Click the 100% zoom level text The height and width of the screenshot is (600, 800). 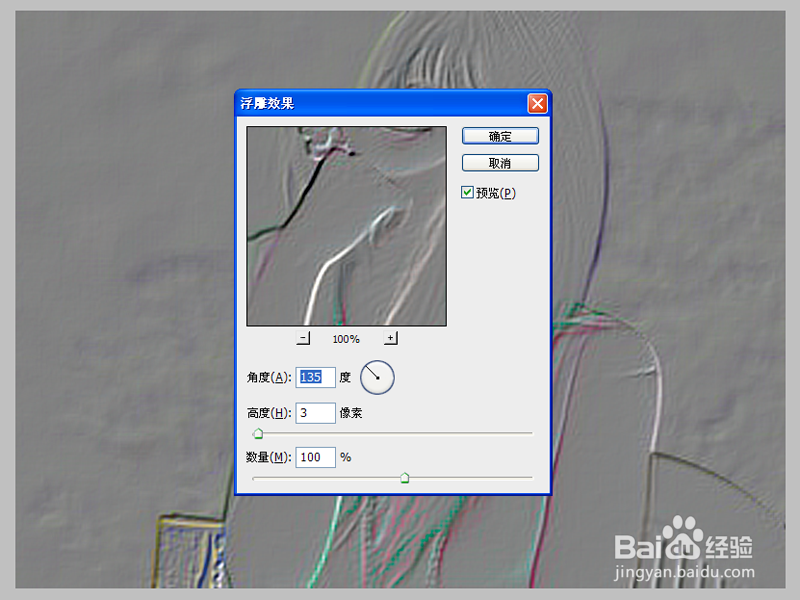point(346,339)
